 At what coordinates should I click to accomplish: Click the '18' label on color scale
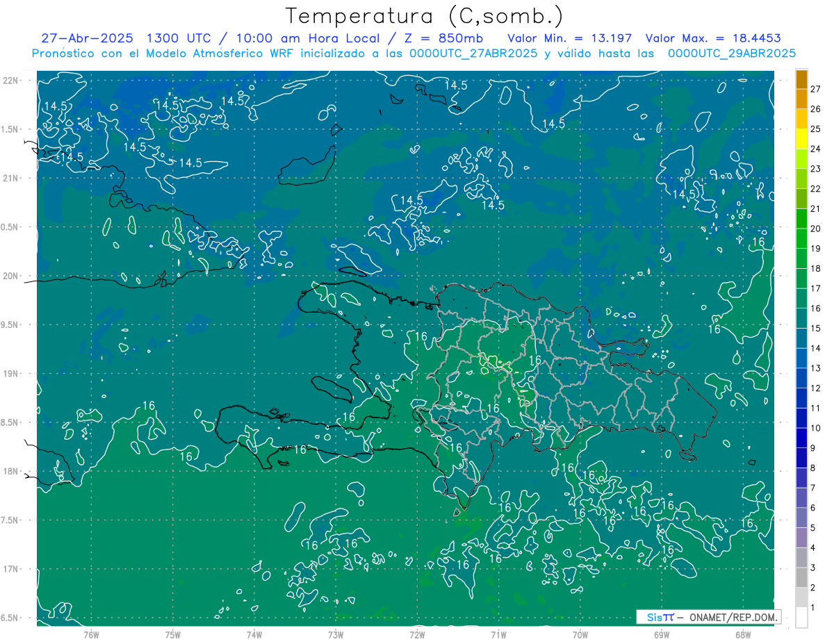tap(816, 269)
